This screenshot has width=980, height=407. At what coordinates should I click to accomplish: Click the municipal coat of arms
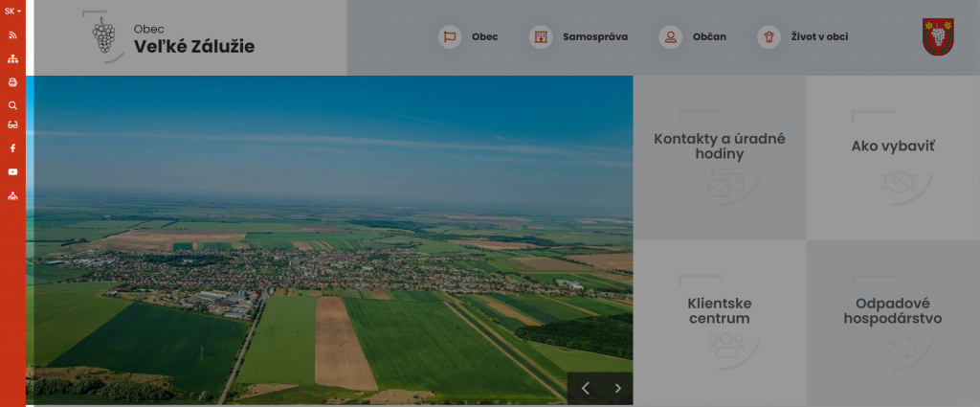(938, 37)
